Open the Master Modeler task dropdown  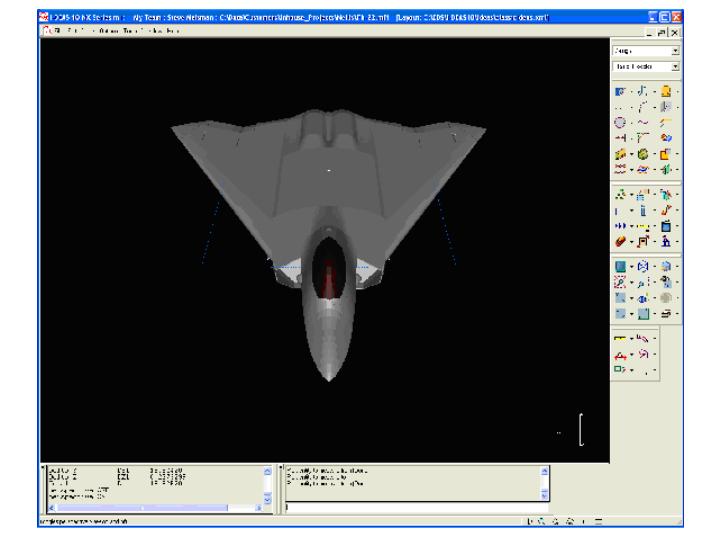tap(675, 67)
